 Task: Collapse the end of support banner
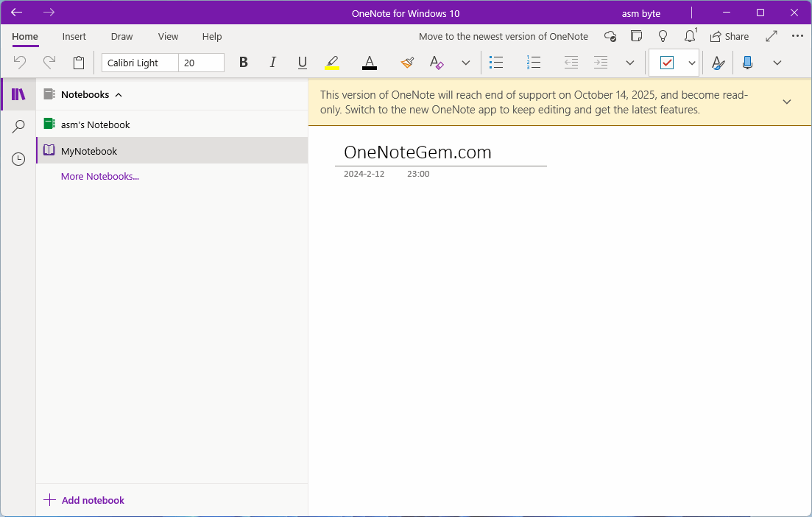click(787, 102)
